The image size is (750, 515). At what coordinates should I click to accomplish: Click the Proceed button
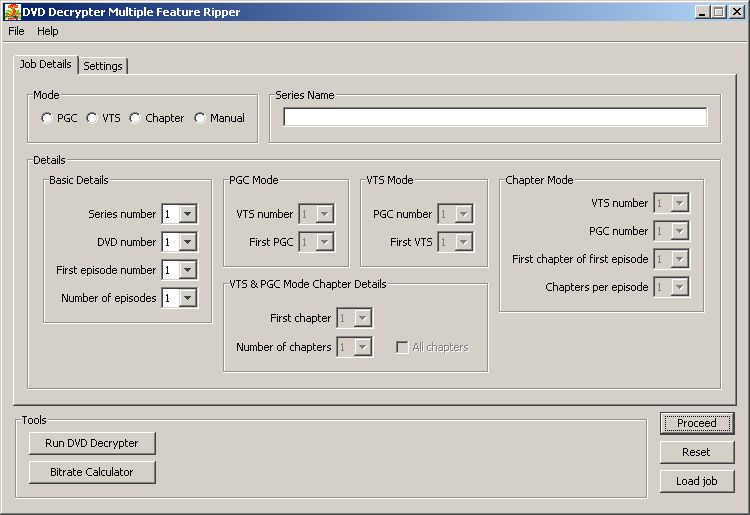click(697, 423)
